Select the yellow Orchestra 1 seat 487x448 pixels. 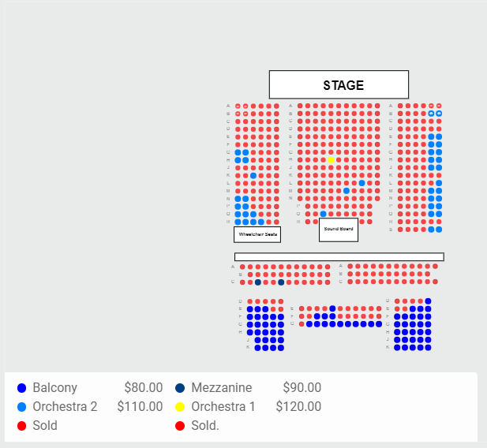[x=331, y=160]
